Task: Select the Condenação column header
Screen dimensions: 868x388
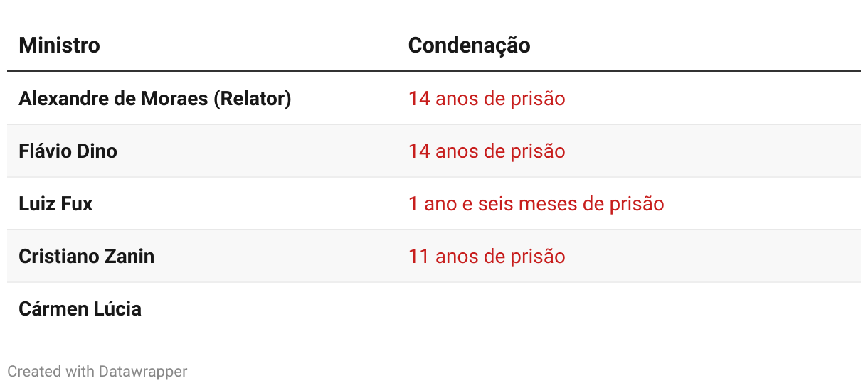Action: tap(469, 45)
